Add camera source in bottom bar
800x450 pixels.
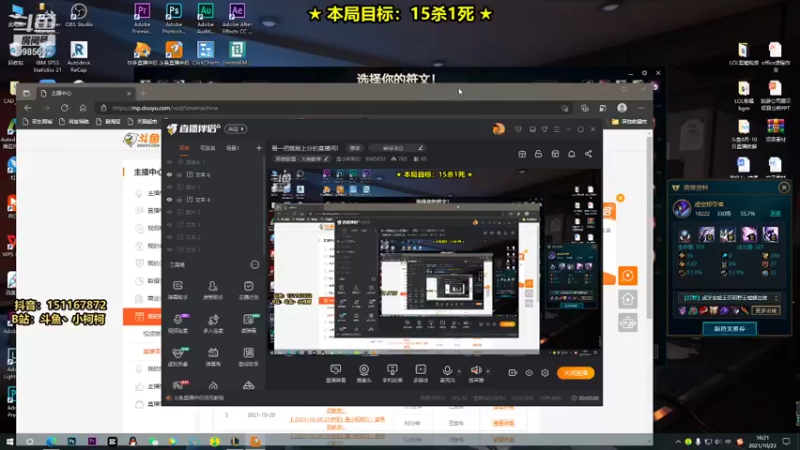(x=364, y=373)
